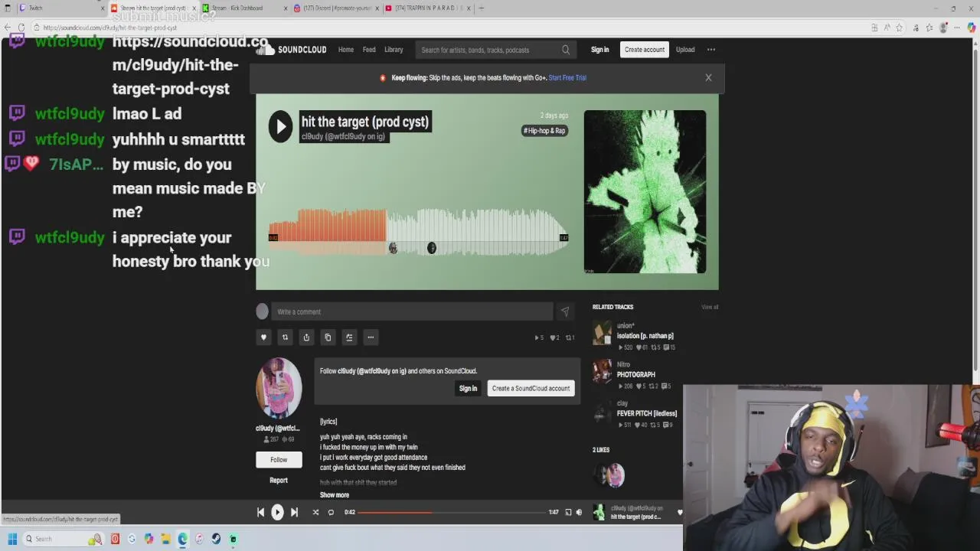The height and width of the screenshot is (551, 980).
Task: Click the Windows taskbar search box
Action: point(64,539)
